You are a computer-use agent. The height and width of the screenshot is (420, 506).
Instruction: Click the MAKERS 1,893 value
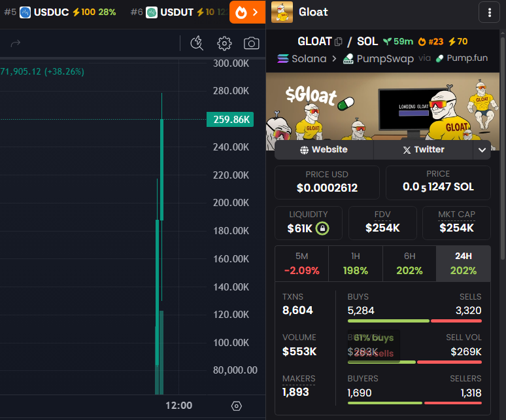pos(295,392)
